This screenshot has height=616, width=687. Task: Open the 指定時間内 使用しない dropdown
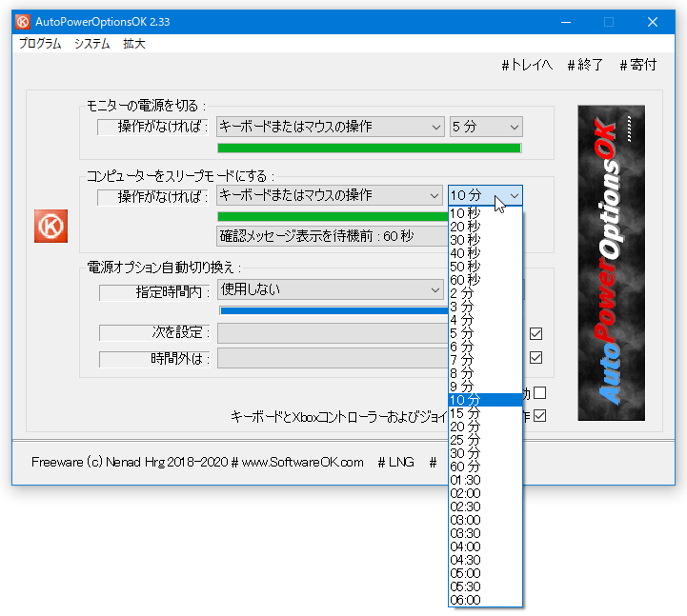pos(331,289)
